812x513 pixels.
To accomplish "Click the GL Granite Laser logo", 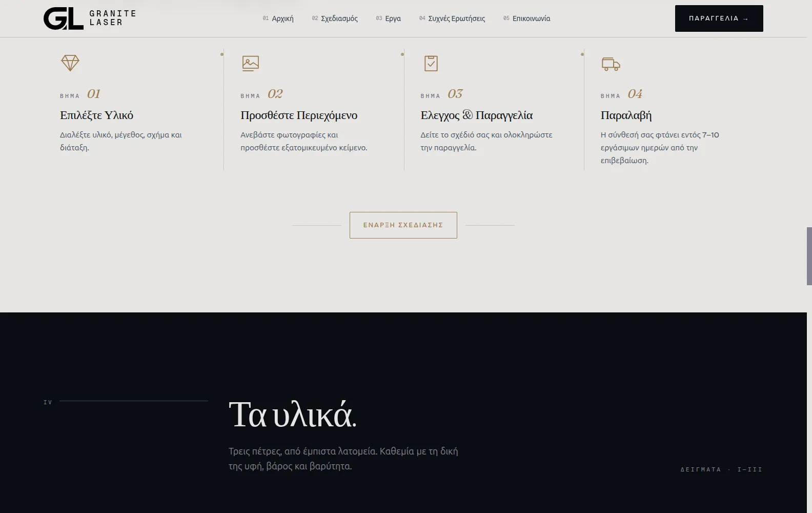I will point(90,18).
